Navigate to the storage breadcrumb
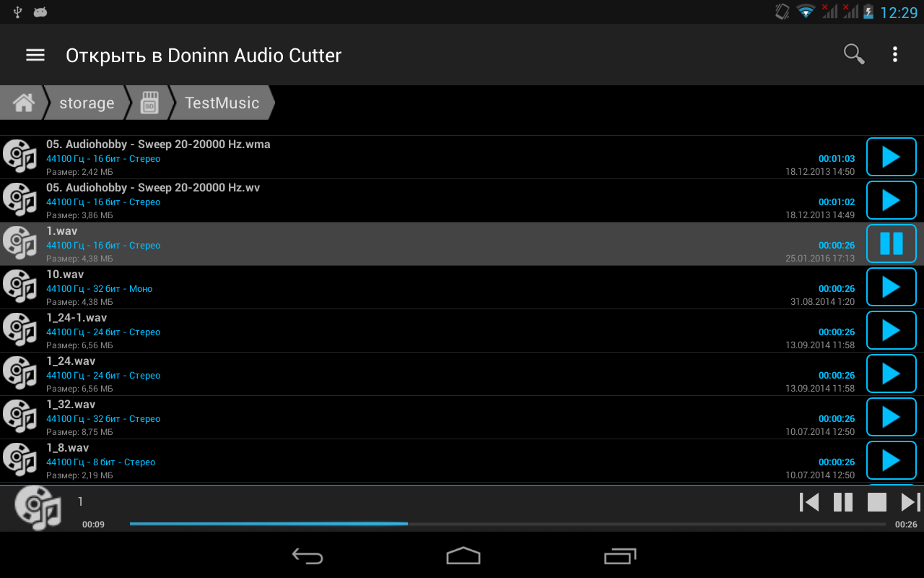The width and height of the screenshot is (924, 578). click(87, 103)
